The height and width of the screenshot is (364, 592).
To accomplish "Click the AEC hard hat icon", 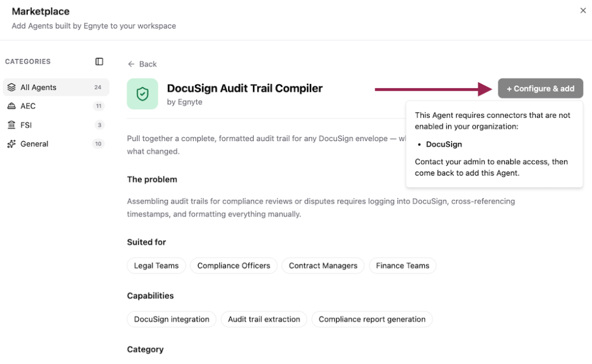I will click(12, 106).
